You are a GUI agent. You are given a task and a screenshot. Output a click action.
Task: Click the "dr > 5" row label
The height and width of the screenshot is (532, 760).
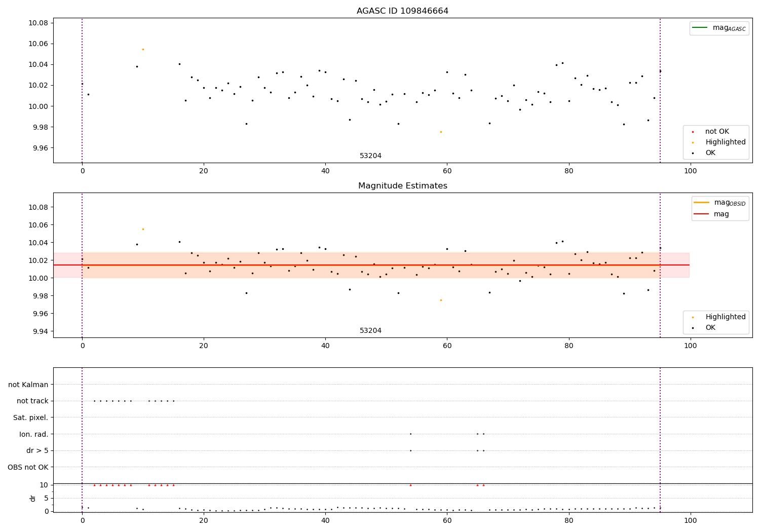(x=37, y=450)
